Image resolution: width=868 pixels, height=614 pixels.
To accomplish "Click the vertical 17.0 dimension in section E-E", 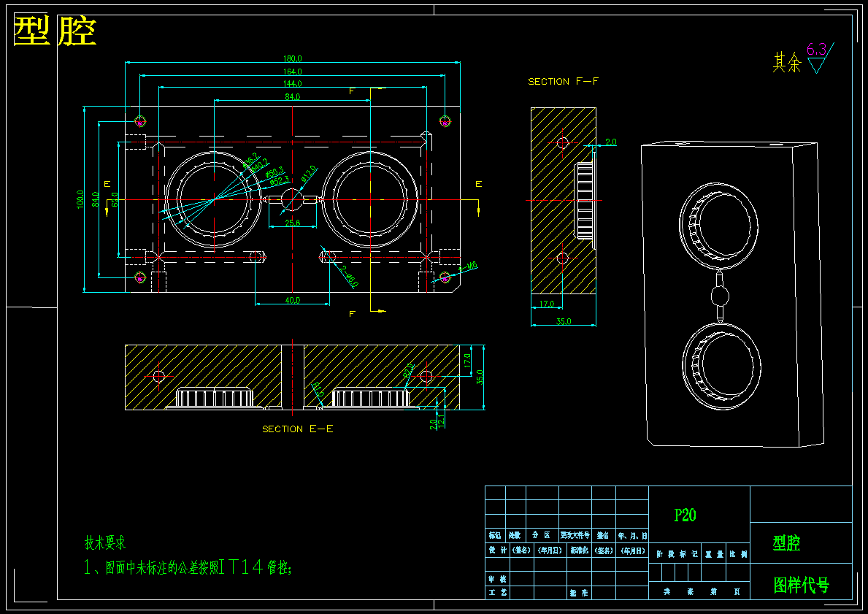I will click(x=466, y=361).
